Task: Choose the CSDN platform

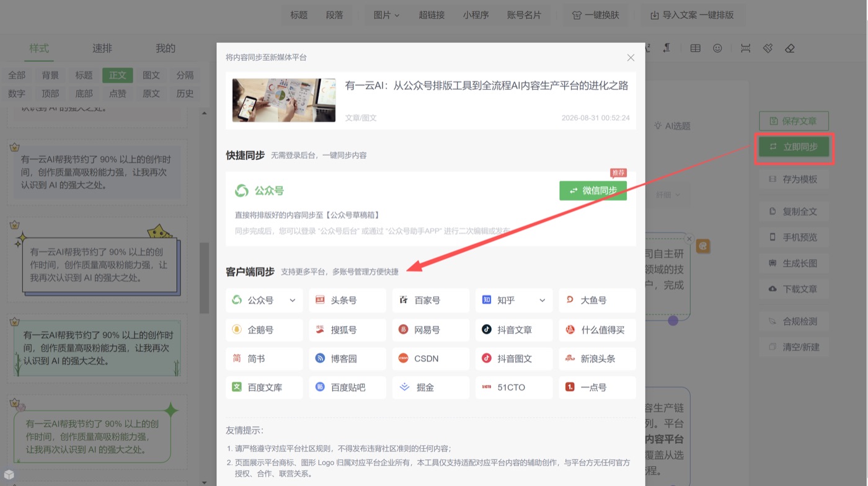Action: (431, 358)
